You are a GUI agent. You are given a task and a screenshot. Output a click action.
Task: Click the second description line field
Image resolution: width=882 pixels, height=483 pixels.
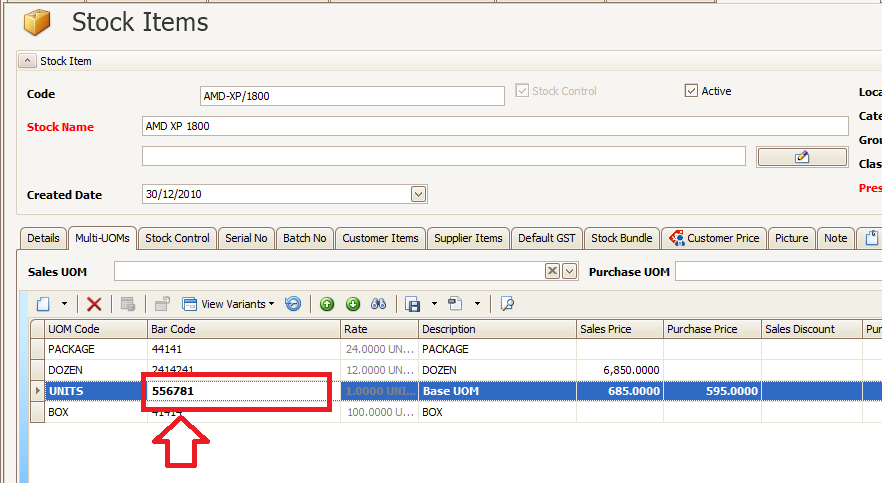(x=444, y=156)
